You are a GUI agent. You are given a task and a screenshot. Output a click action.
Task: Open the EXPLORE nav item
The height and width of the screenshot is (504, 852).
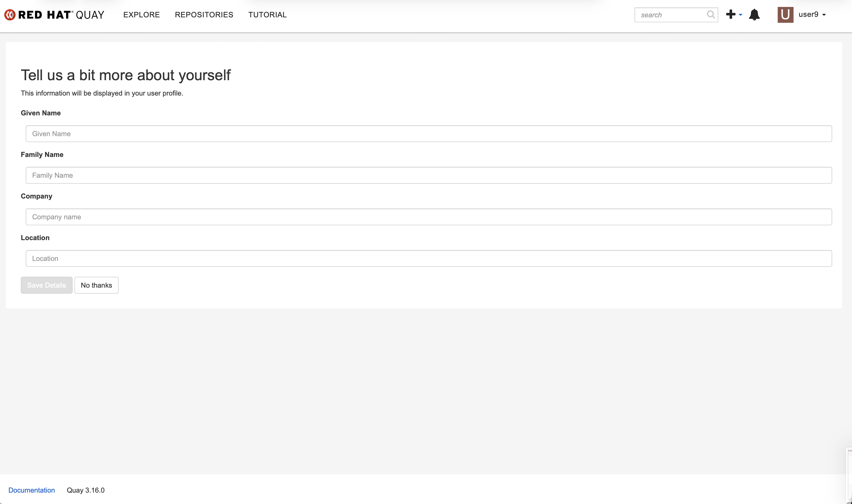coord(141,15)
